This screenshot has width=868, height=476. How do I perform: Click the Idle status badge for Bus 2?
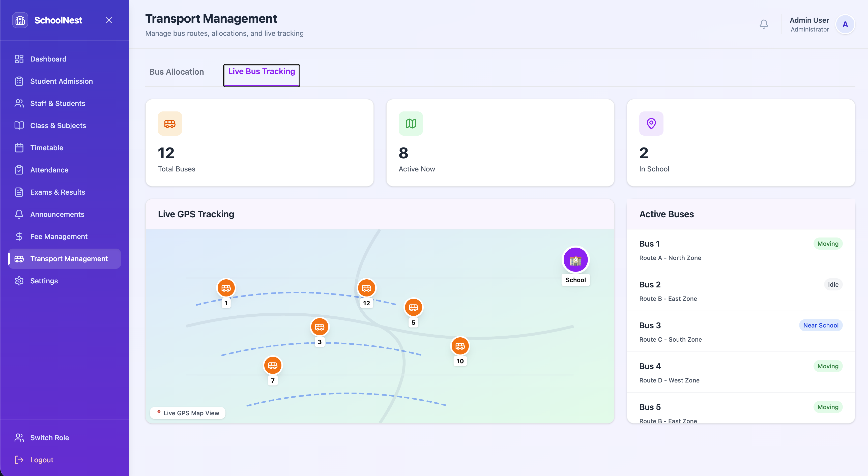pyautogui.click(x=833, y=285)
